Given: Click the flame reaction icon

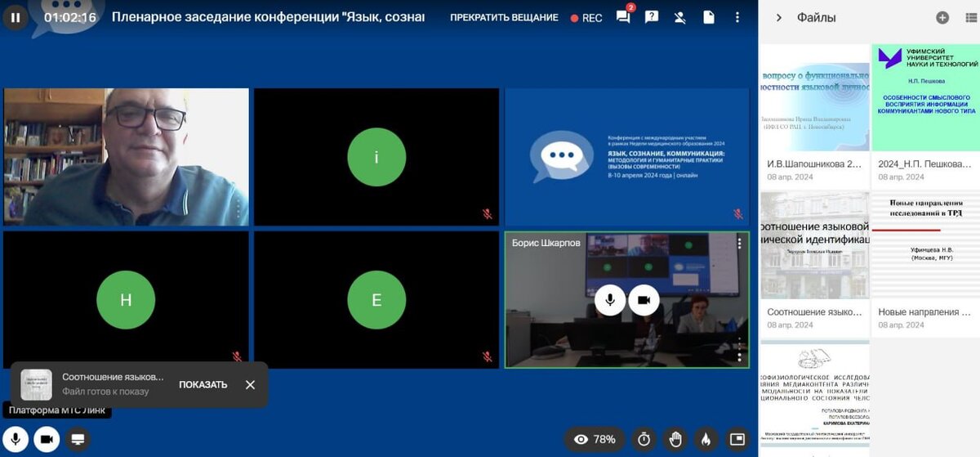Looking at the screenshot, I should pyautogui.click(x=706, y=439).
